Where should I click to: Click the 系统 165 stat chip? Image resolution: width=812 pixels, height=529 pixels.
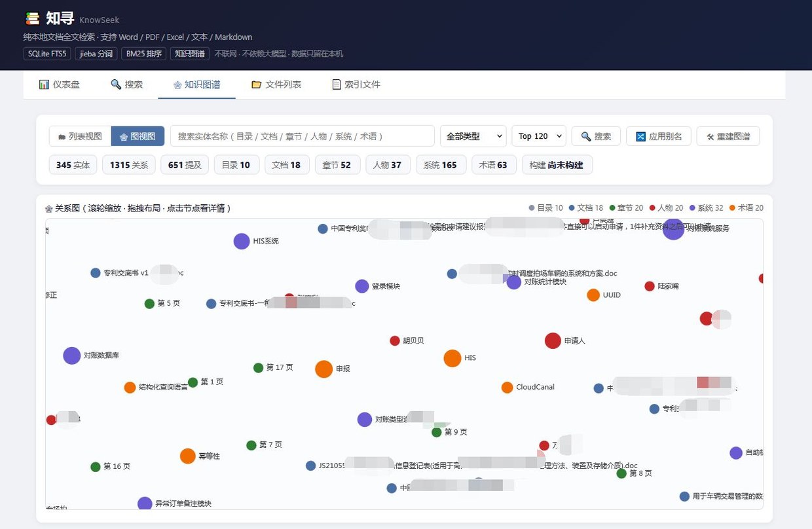click(x=441, y=165)
